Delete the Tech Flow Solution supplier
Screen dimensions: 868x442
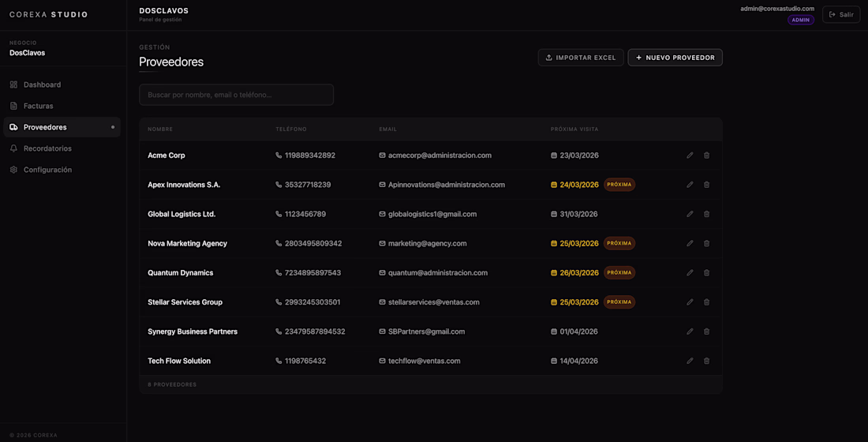(706, 361)
